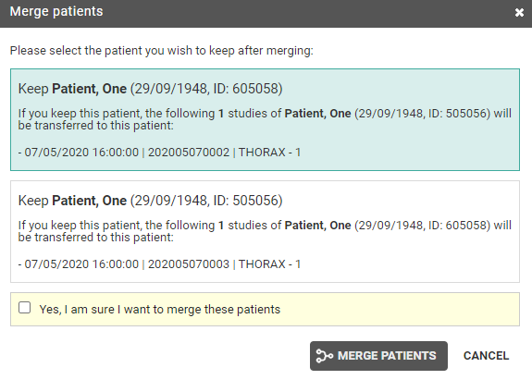532x392 pixels.
Task: Click empty area of the yellow confirmation bar
Action: [x=401, y=310]
